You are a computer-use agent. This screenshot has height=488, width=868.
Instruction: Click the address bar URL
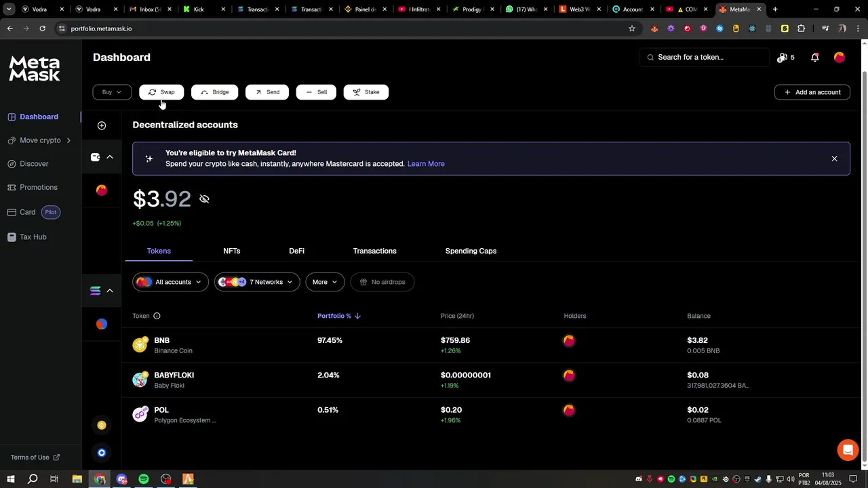click(x=102, y=28)
